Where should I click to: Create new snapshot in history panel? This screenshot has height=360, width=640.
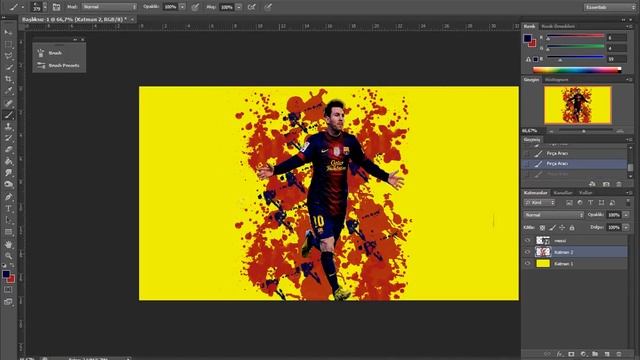[x=606, y=184]
